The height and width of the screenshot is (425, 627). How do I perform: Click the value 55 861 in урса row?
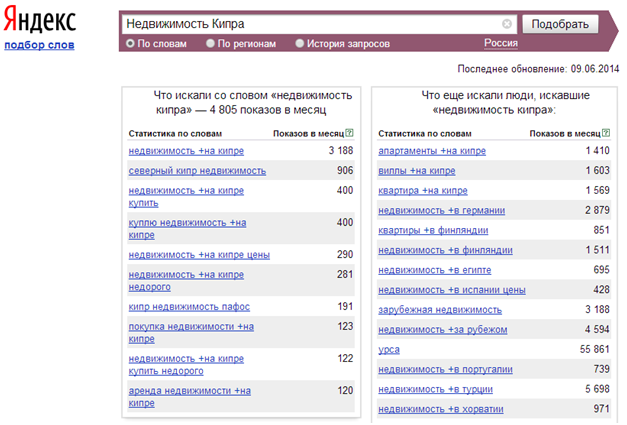tap(595, 349)
